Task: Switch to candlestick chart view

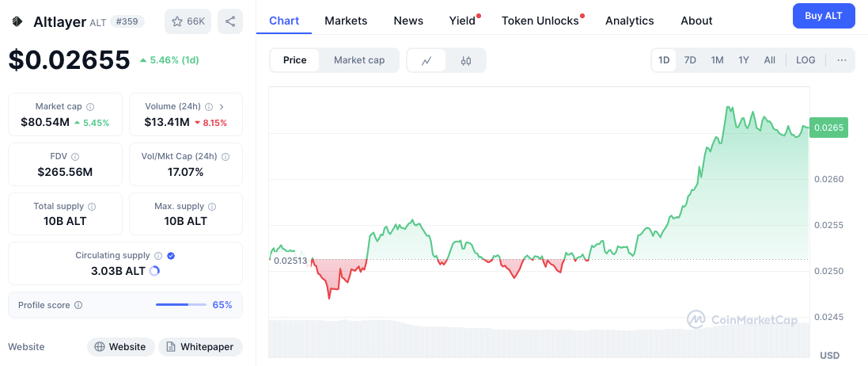Action: 465,60
